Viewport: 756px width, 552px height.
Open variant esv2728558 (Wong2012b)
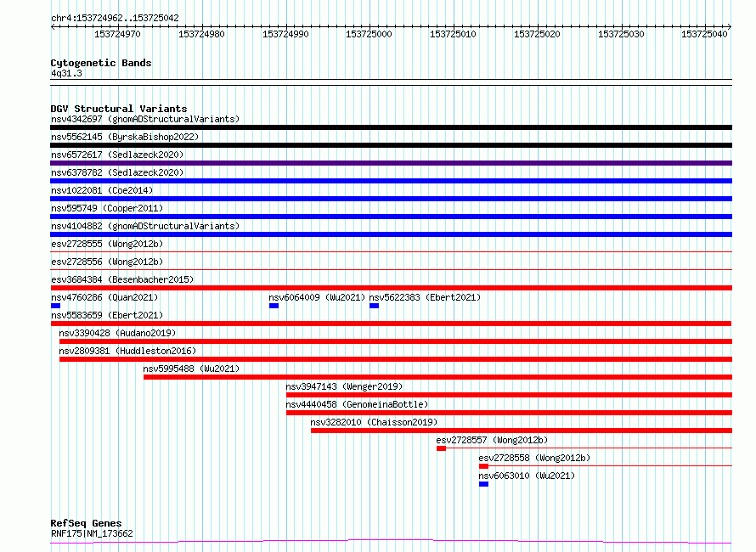pos(534,458)
